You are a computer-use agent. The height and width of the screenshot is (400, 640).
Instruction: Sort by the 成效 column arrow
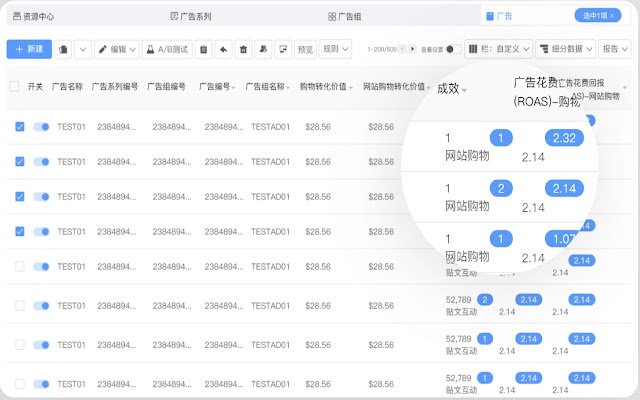[x=464, y=90]
